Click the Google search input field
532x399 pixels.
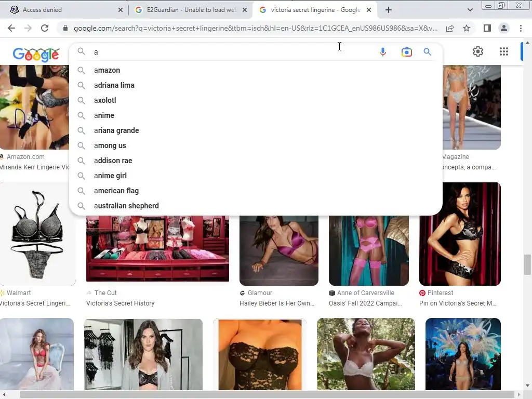[232, 52]
